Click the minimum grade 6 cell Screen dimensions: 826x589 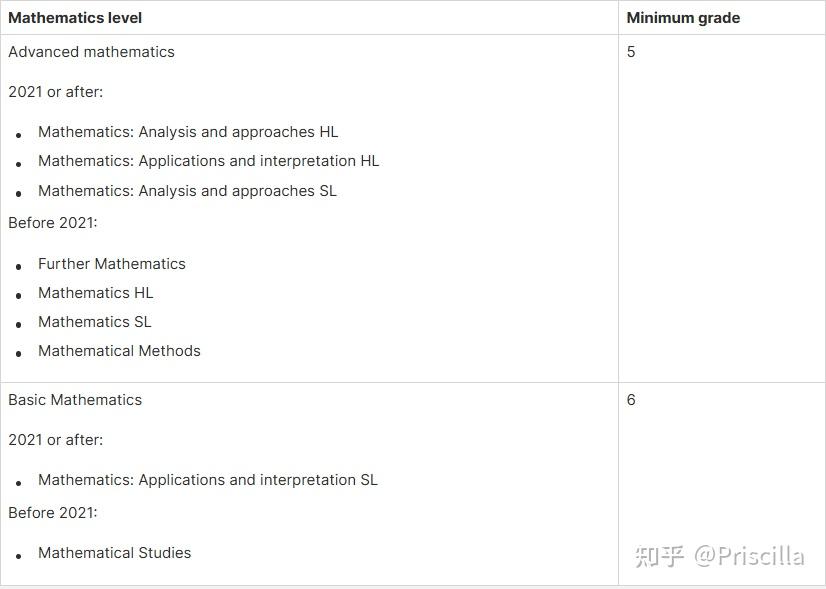pos(631,400)
